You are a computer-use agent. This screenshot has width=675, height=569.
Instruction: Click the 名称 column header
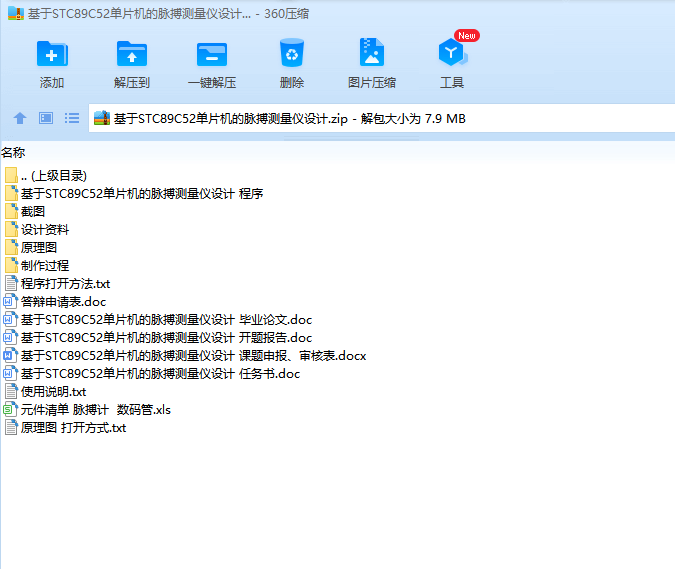13,152
